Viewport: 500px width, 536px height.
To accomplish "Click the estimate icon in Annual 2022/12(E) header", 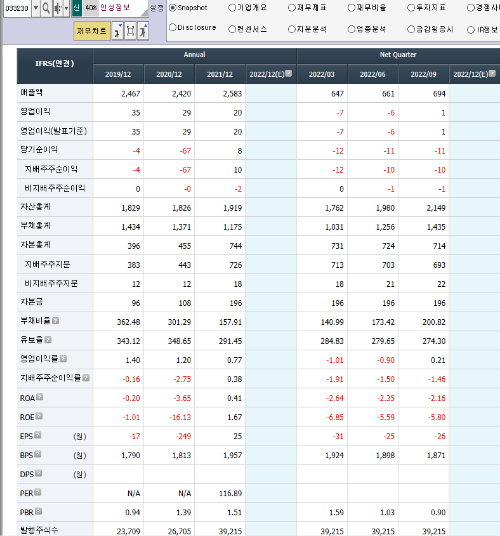I will 289,73.
